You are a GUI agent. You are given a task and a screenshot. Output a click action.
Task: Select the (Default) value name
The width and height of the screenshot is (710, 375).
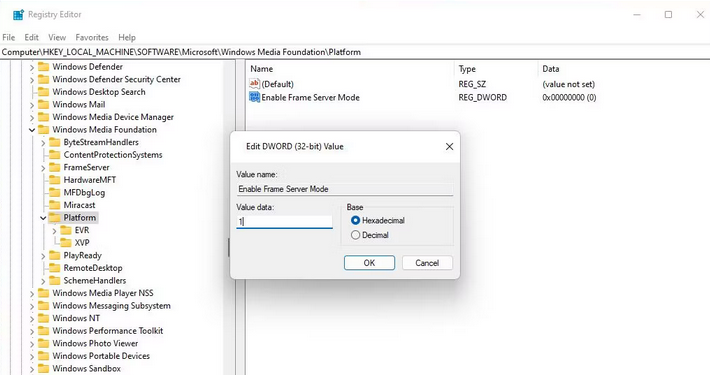tap(278, 84)
